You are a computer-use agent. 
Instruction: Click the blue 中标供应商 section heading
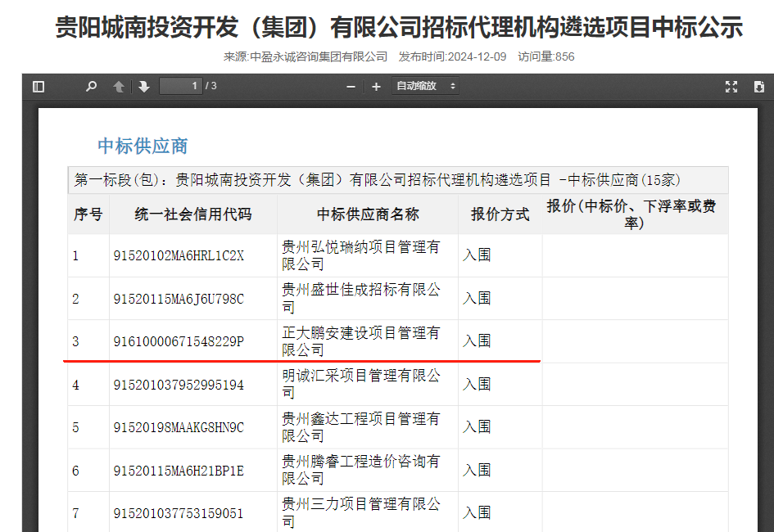(x=143, y=146)
